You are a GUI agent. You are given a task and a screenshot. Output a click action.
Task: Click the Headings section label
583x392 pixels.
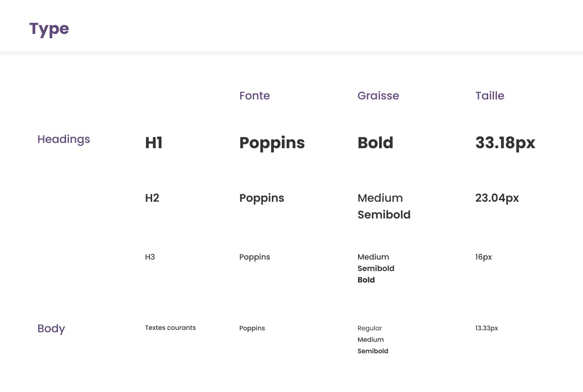(x=64, y=139)
